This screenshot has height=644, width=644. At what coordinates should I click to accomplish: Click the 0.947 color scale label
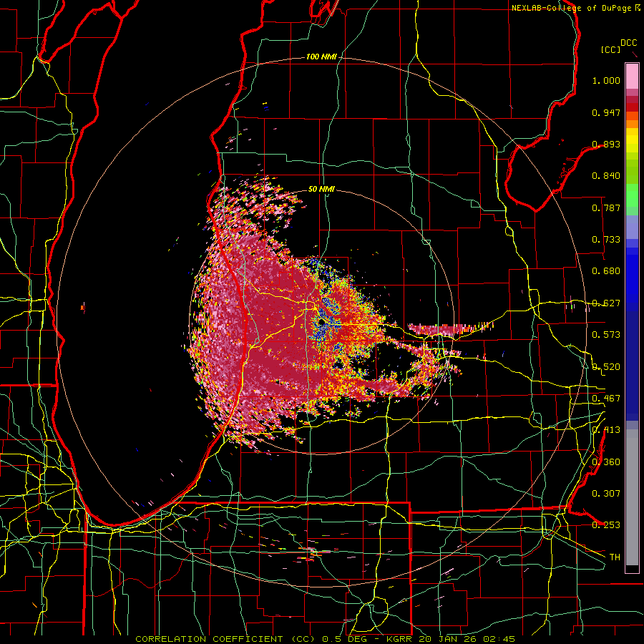(606, 112)
